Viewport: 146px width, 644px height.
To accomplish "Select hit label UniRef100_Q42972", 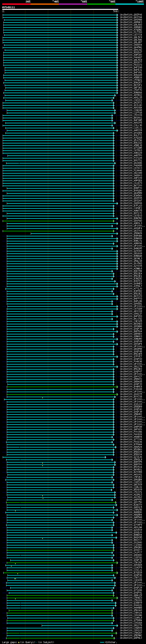I will click(131, 103).
